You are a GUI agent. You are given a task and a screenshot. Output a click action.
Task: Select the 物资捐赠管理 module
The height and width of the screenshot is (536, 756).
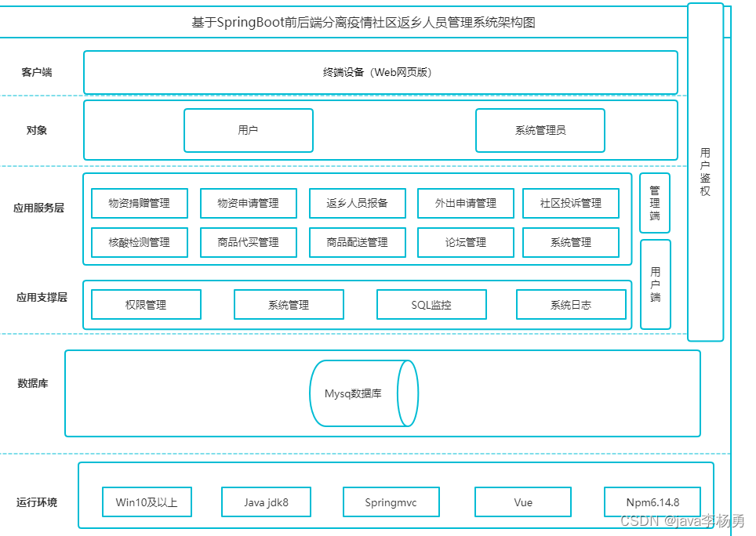click(x=140, y=203)
